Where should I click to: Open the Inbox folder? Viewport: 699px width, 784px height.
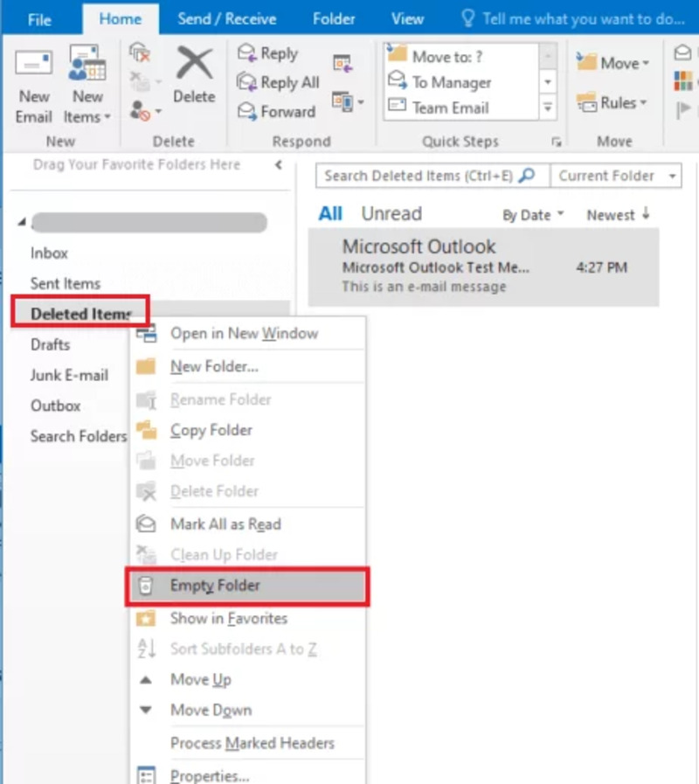click(x=49, y=253)
